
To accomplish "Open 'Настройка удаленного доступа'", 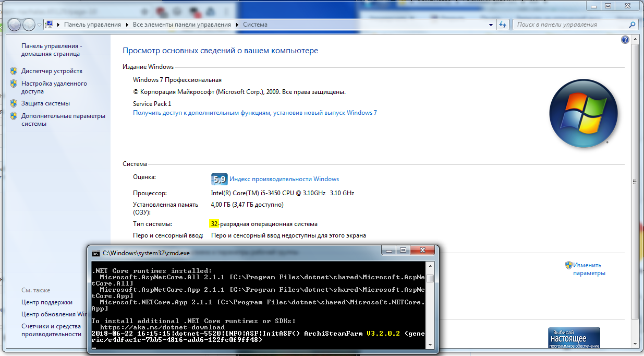I will tap(54, 87).
